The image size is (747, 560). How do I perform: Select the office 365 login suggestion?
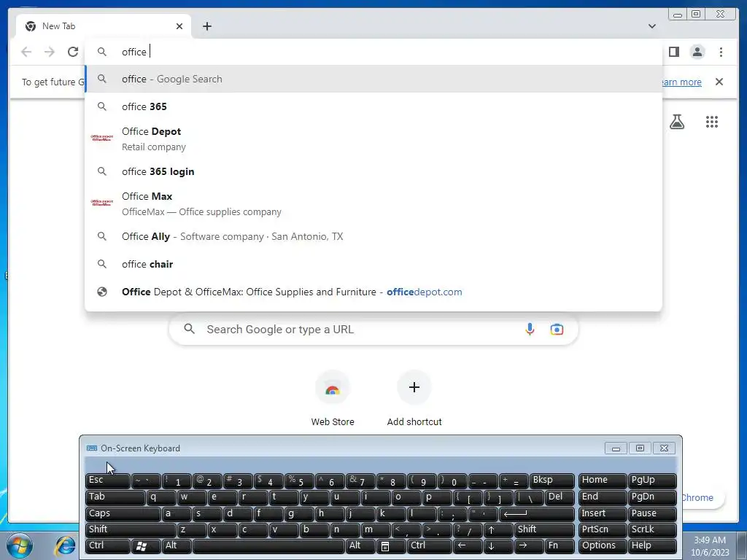tap(373, 171)
